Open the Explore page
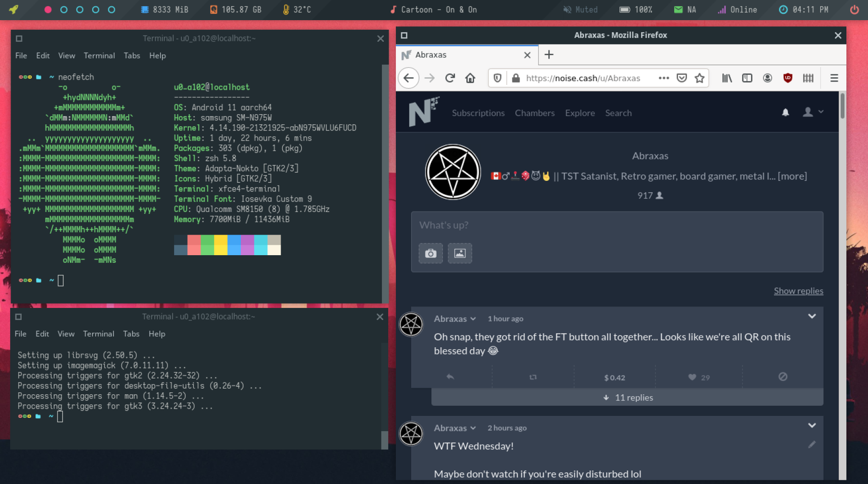The width and height of the screenshot is (868, 484). pyautogui.click(x=580, y=113)
